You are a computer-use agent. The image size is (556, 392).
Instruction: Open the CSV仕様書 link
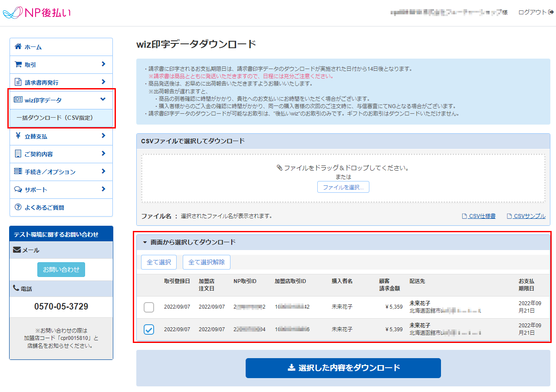click(479, 216)
